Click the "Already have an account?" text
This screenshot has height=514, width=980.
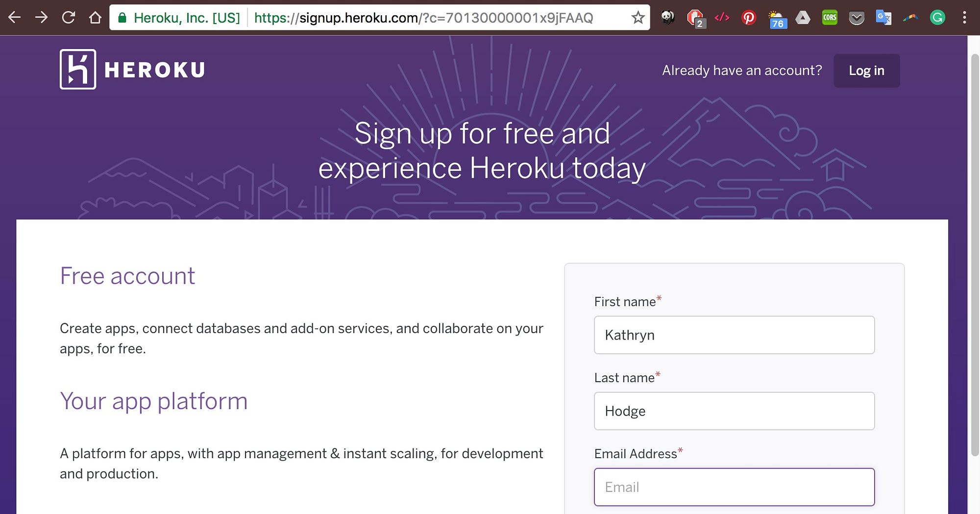742,71
